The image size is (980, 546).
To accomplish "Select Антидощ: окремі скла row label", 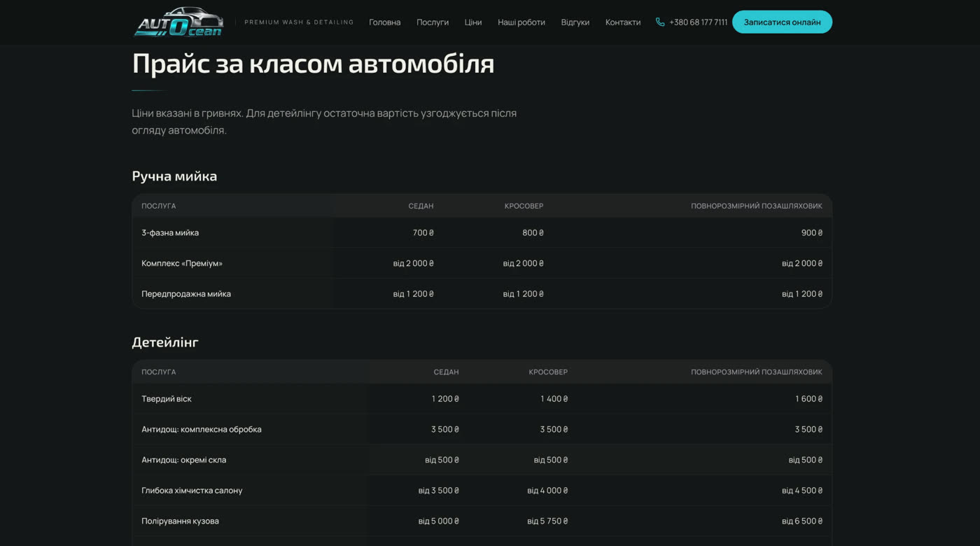I will point(184,460).
